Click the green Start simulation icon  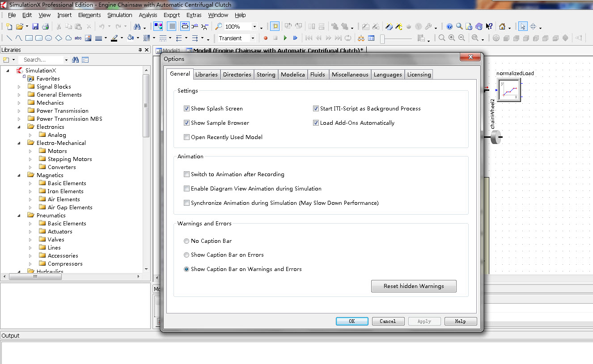tap(285, 38)
